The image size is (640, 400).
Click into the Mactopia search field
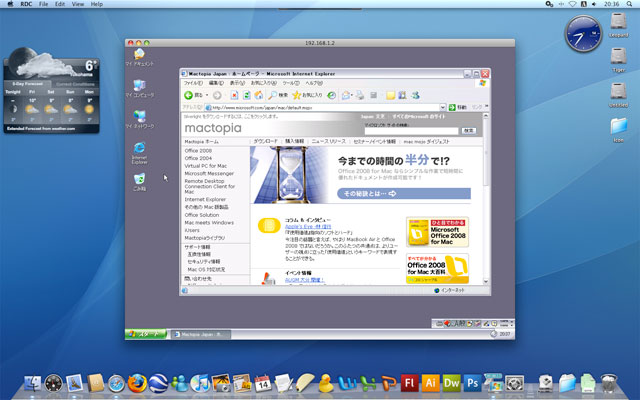[x=411, y=131]
